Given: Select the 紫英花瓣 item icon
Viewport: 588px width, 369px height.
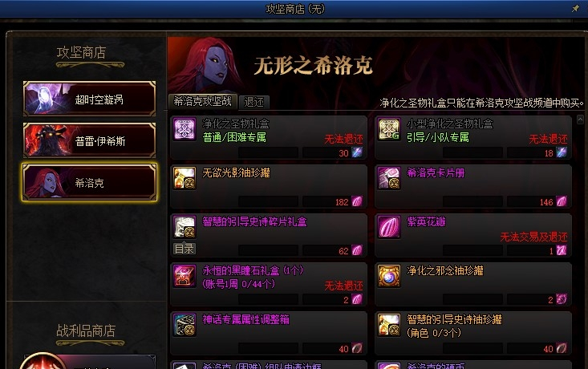Looking at the screenshot, I should 389,227.
